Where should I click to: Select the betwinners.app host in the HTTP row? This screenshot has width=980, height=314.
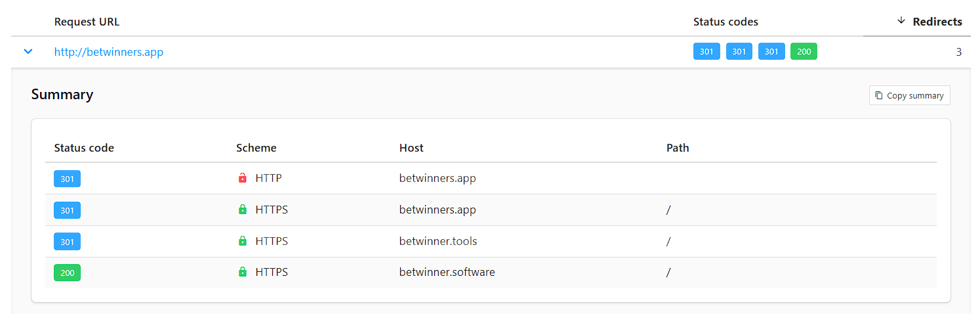438,178
